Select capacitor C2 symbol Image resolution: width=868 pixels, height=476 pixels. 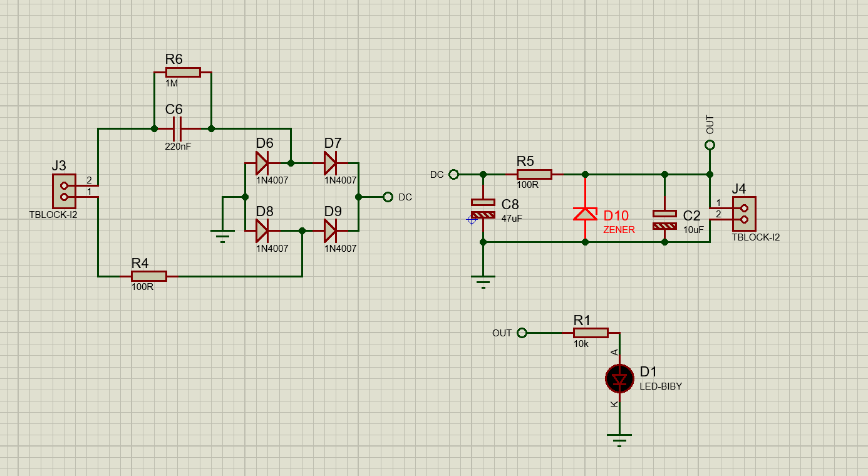664,219
